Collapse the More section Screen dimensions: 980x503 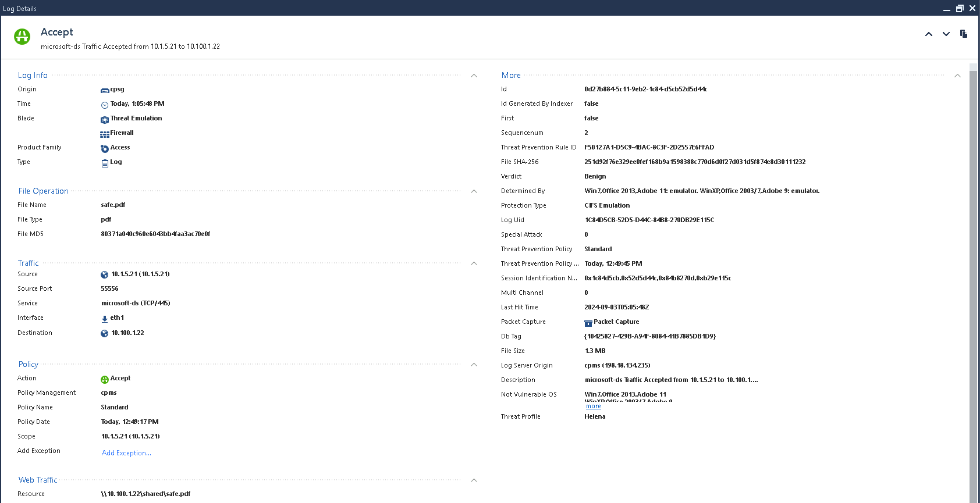[957, 76]
